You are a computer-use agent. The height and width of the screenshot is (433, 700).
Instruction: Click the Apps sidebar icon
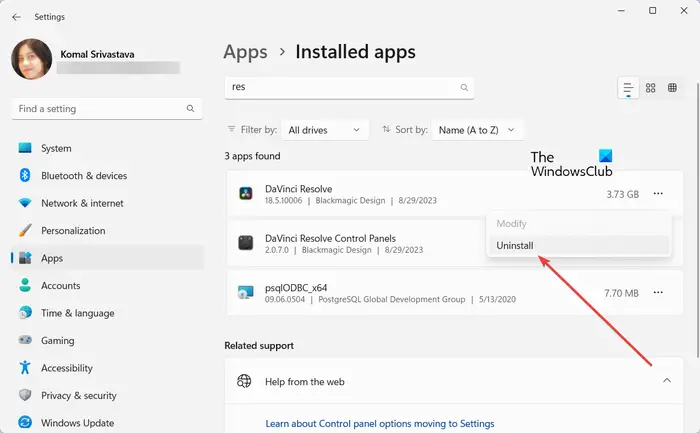(x=25, y=258)
